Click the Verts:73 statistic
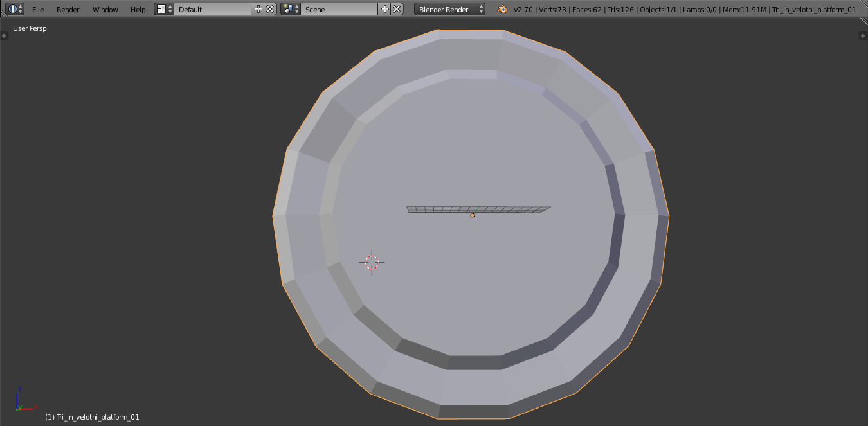Screen dimensions: 868x426 click(553, 10)
